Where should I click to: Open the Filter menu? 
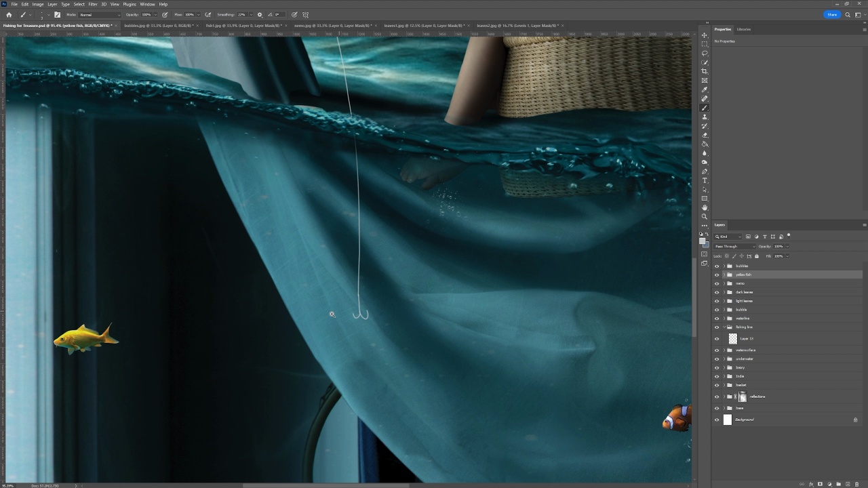click(x=93, y=4)
